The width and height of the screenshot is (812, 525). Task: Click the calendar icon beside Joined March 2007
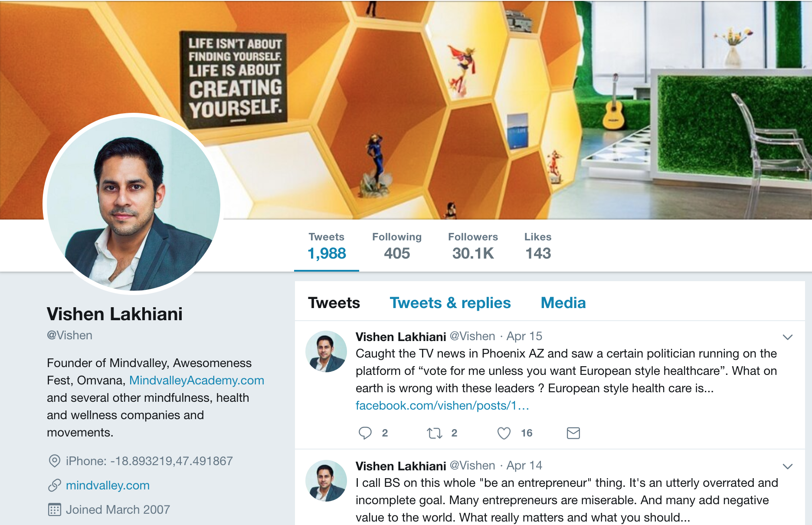click(x=54, y=509)
